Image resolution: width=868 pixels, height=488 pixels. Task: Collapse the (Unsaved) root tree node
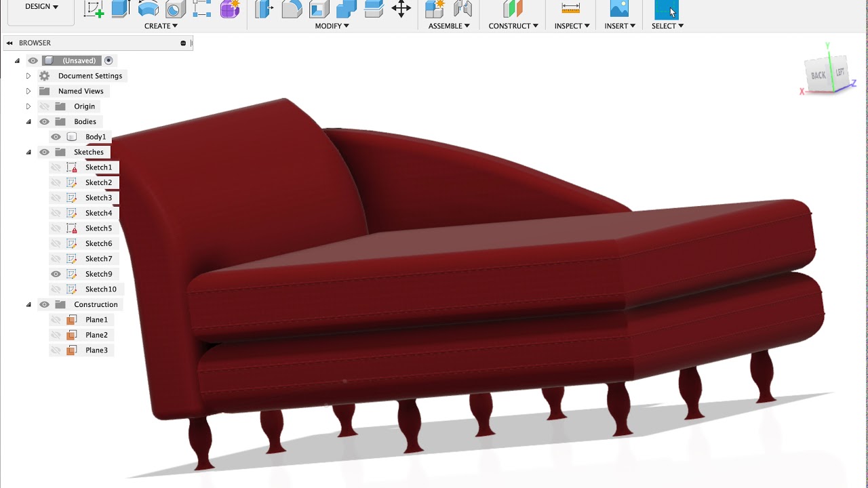(18, 61)
